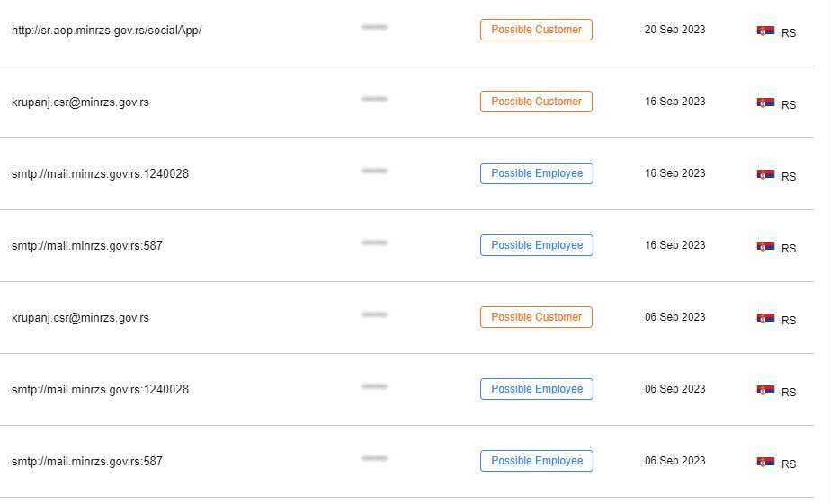Open smtp://mail.minrzs.gov.rs:1240028 entry dated 06 Sep
Screen dimensions: 830x504
point(100,390)
